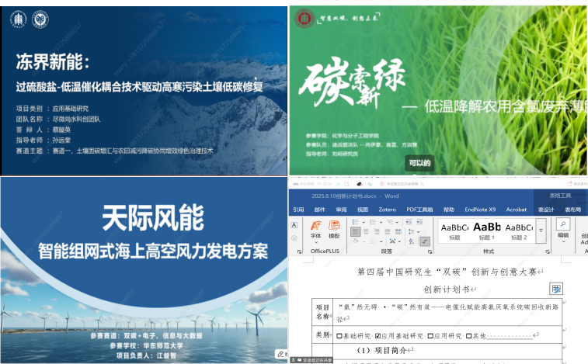
Task: Open the line spacing dropdown
Action: (413, 231)
